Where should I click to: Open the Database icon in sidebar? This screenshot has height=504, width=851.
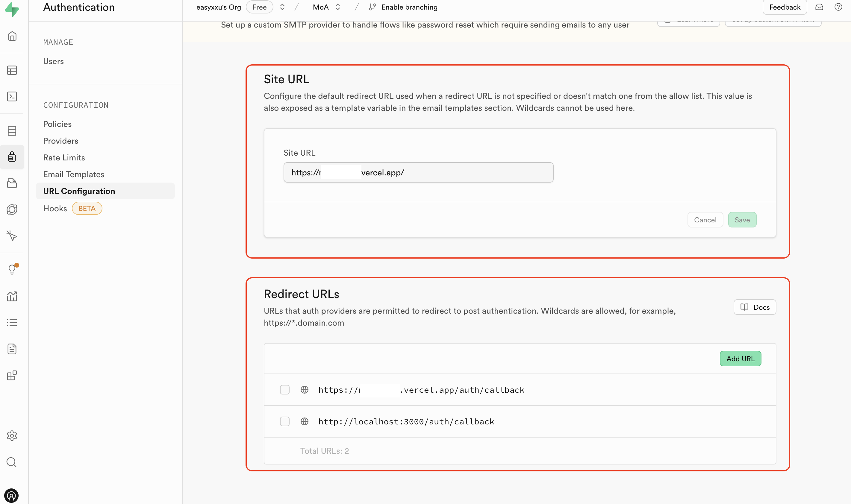[x=12, y=131]
